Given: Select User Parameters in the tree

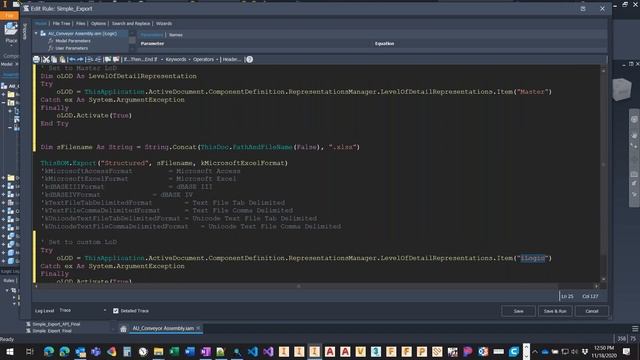Looking at the screenshot, I should pos(71,48).
